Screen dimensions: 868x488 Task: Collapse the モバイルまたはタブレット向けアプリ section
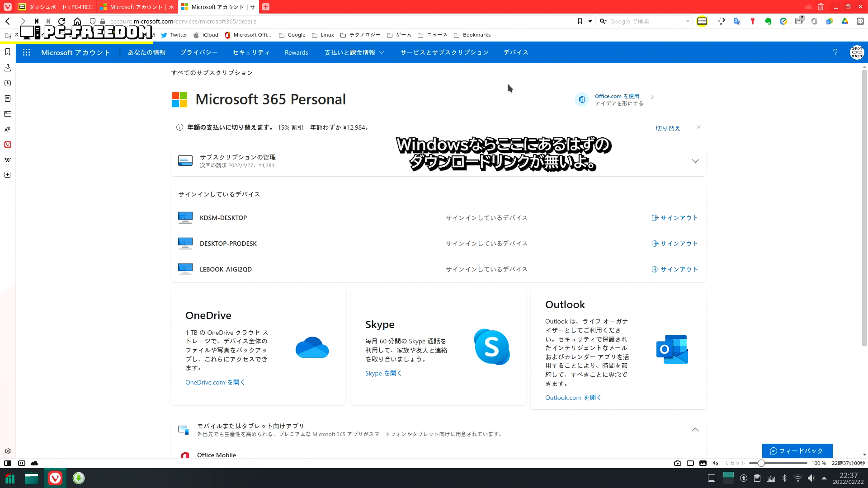pyautogui.click(x=695, y=429)
